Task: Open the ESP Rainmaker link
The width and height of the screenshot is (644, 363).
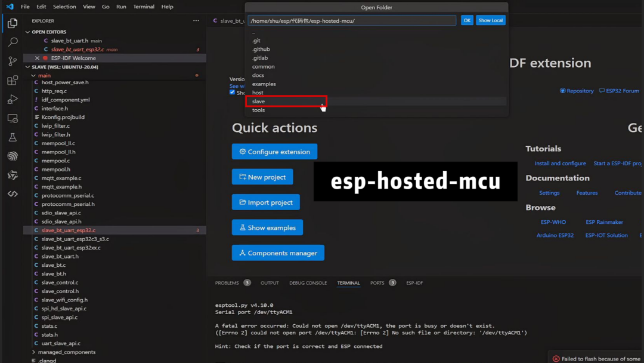Action: click(x=604, y=222)
